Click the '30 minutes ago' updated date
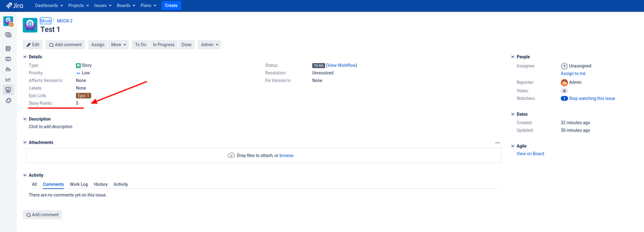 (x=576, y=131)
